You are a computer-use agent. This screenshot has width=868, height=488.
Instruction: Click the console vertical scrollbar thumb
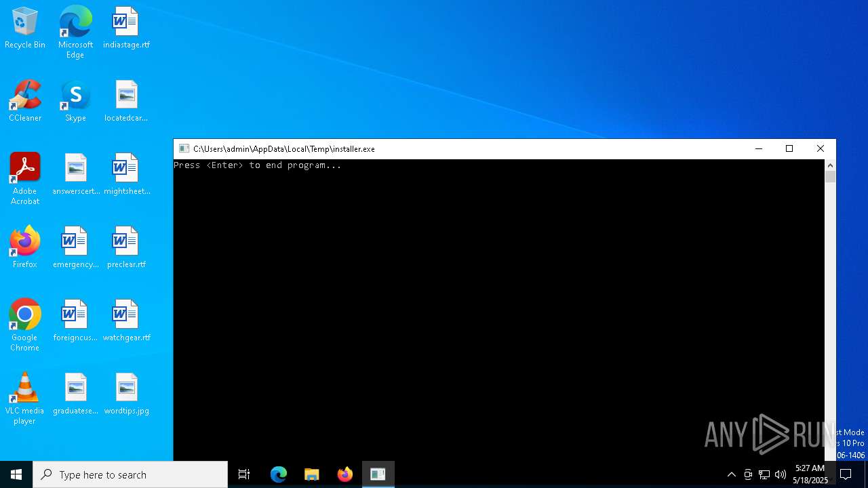click(x=830, y=177)
